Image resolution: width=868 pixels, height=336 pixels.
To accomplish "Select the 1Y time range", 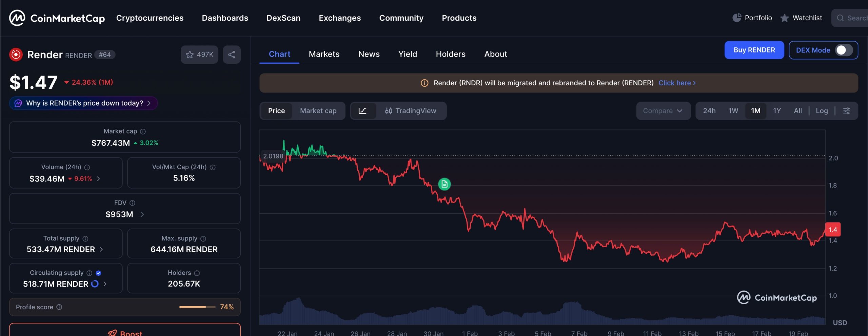I will (777, 111).
